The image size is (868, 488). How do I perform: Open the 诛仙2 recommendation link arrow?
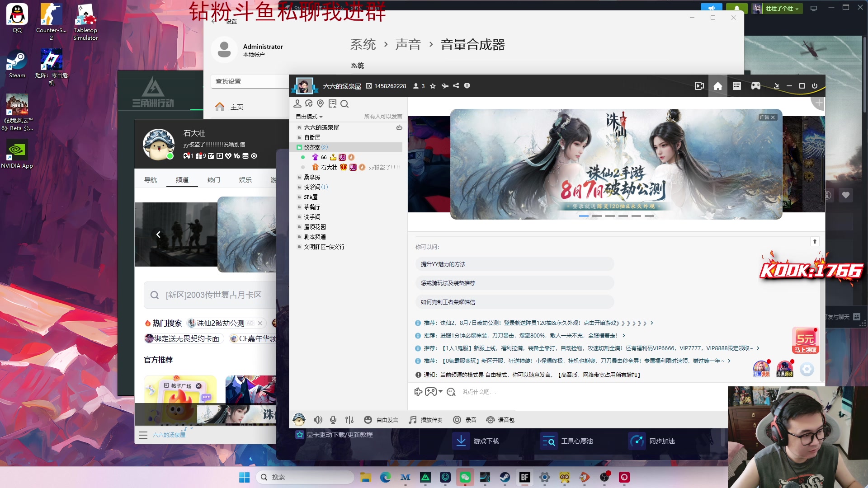coord(652,323)
